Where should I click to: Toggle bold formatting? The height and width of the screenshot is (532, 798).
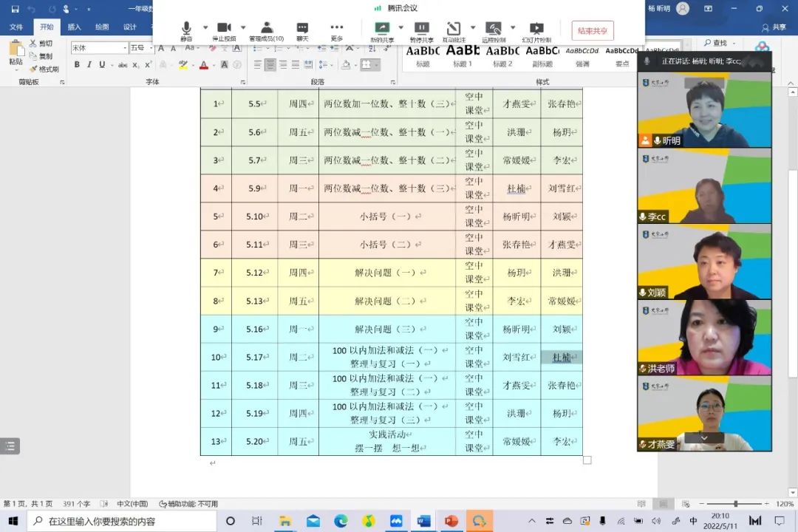pos(76,65)
